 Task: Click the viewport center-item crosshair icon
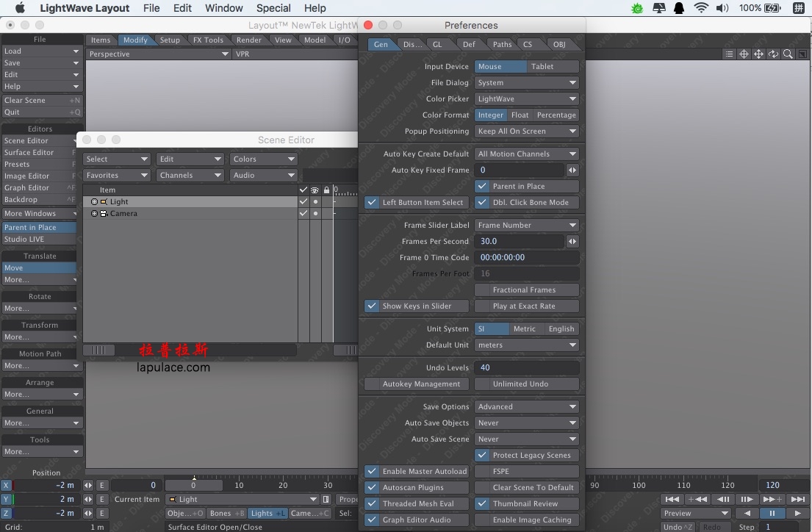tap(744, 54)
